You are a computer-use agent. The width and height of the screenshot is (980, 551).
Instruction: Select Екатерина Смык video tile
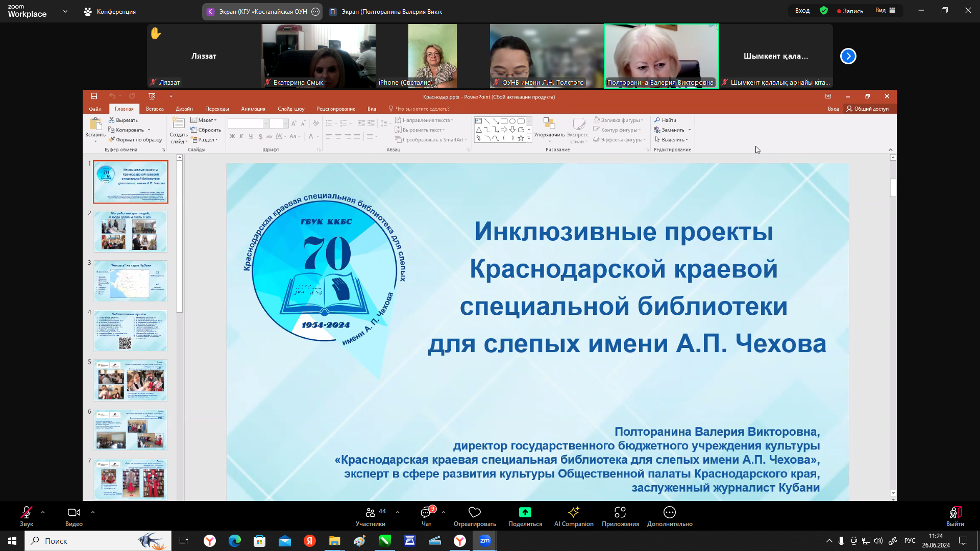pos(318,56)
